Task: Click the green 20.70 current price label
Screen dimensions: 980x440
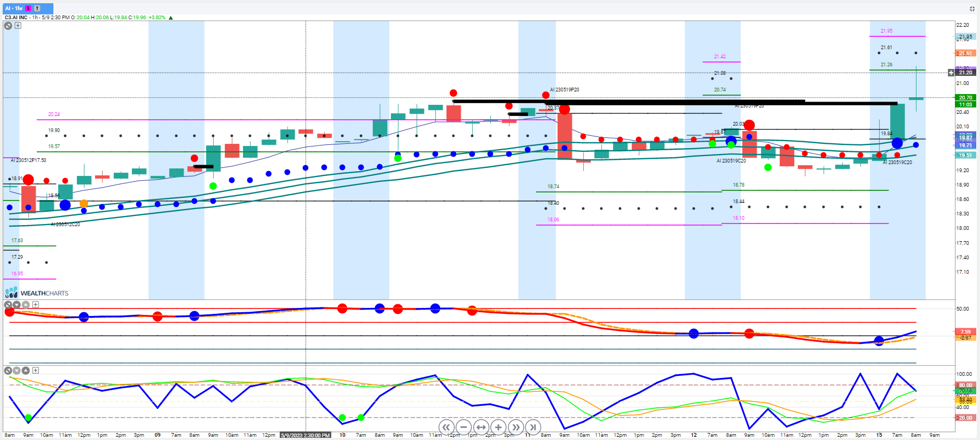Action: tap(966, 98)
